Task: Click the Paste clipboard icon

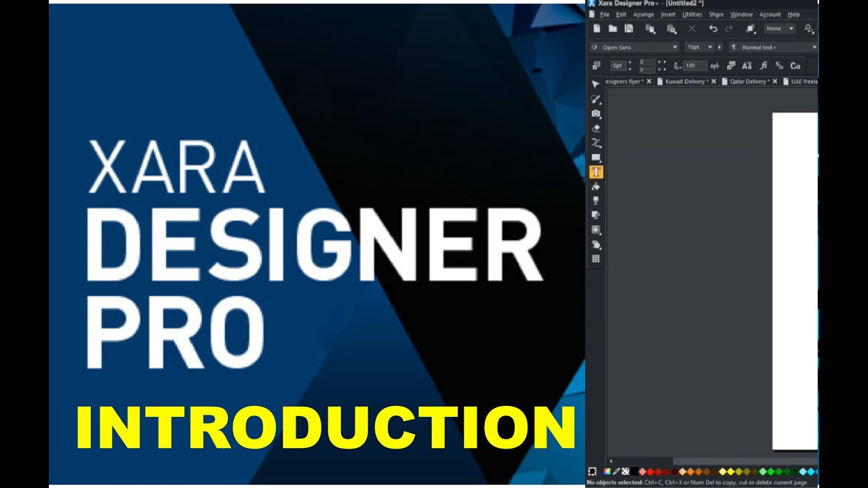Action: tap(671, 28)
